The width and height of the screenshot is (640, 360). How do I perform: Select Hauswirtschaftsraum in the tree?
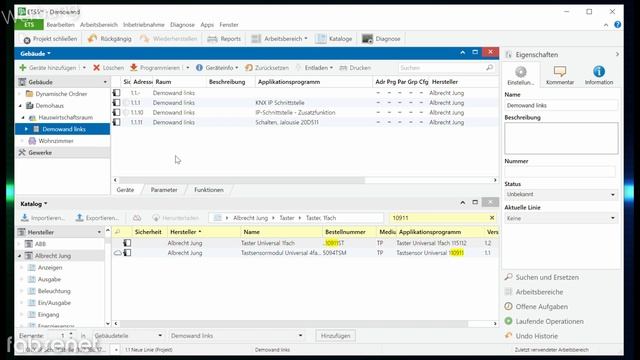coord(65,118)
